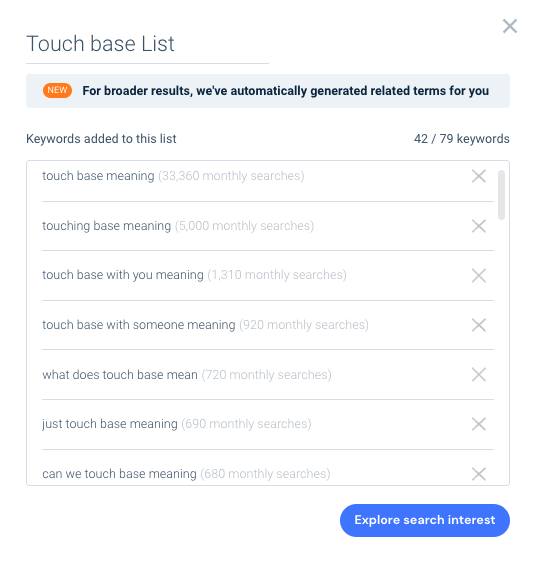The width and height of the screenshot is (536, 563).
Task: Remove 'what does touch base mean' keyword
Action: tap(479, 374)
